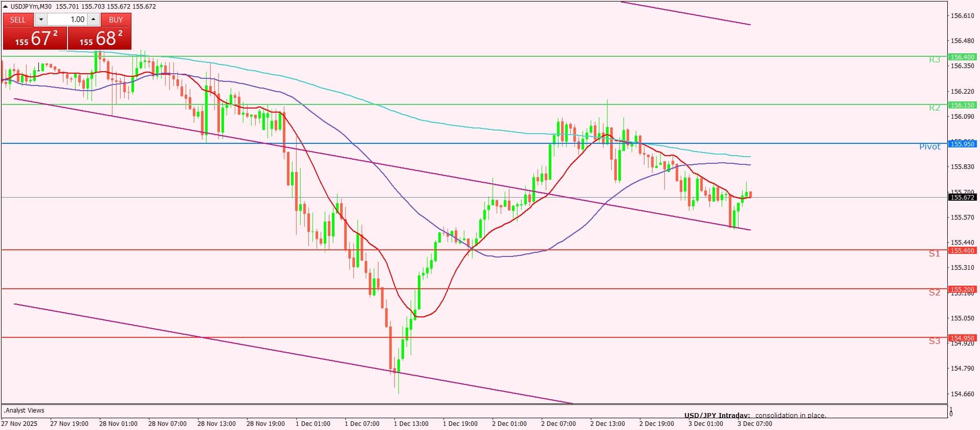Click 3 Dec 01:00 on the time axis
Screen dimensions: 980x430
(x=706, y=424)
